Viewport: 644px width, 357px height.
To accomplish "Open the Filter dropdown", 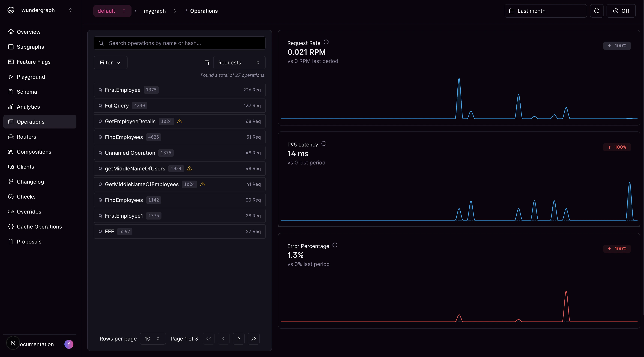I will coord(110,63).
